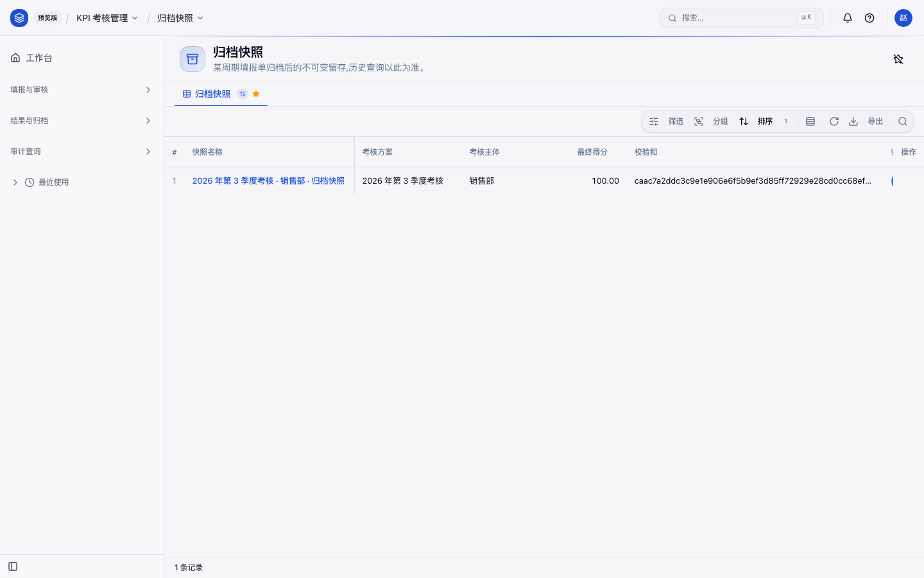Screen dimensions: 924x578
Task: Open the help question-mark icon
Action: point(869,18)
